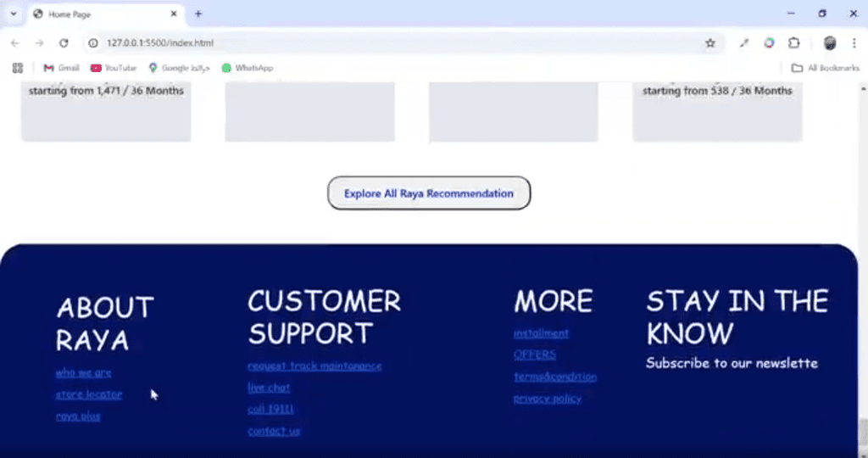Click the ABOUT RAYA heading
868x458 pixels.
coord(105,323)
